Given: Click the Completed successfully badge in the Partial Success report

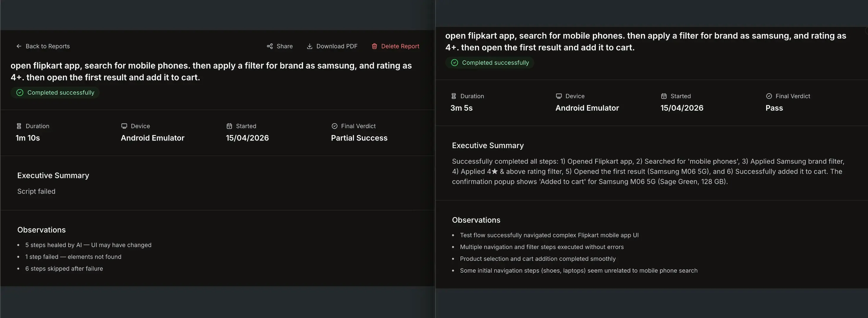Looking at the screenshot, I should (x=55, y=93).
